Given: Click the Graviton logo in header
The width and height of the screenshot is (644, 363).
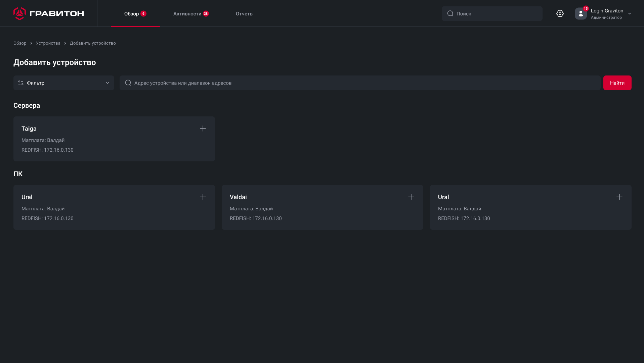Looking at the screenshot, I should click(x=49, y=13).
